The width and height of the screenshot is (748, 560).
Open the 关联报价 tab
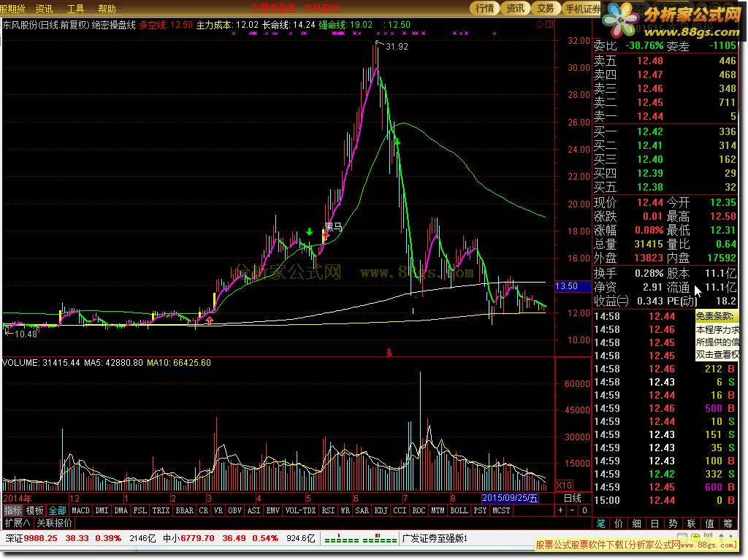coord(54,523)
